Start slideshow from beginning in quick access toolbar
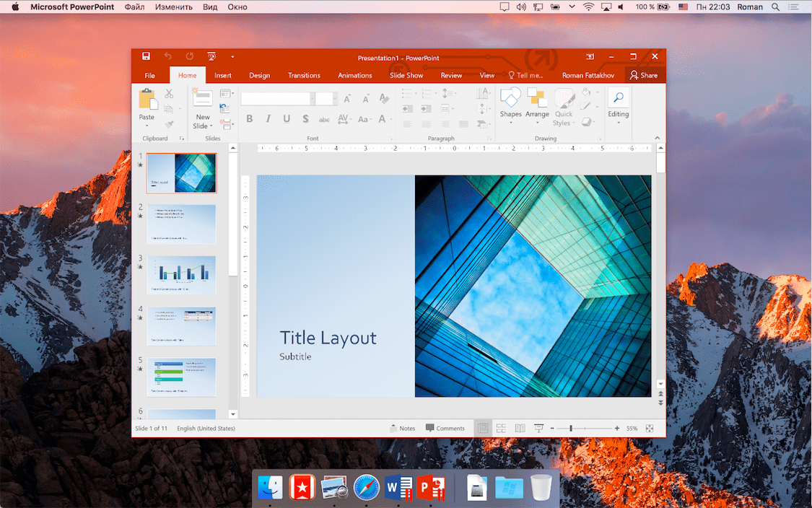Image resolution: width=812 pixels, height=508 pixels. (x=211, y=56)
